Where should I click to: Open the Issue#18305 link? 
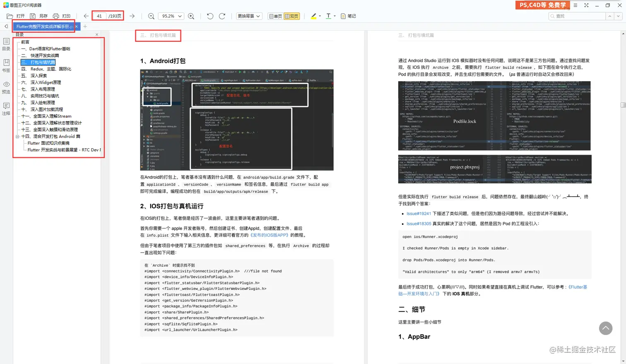pyautogui.click(x=419, y=224)
